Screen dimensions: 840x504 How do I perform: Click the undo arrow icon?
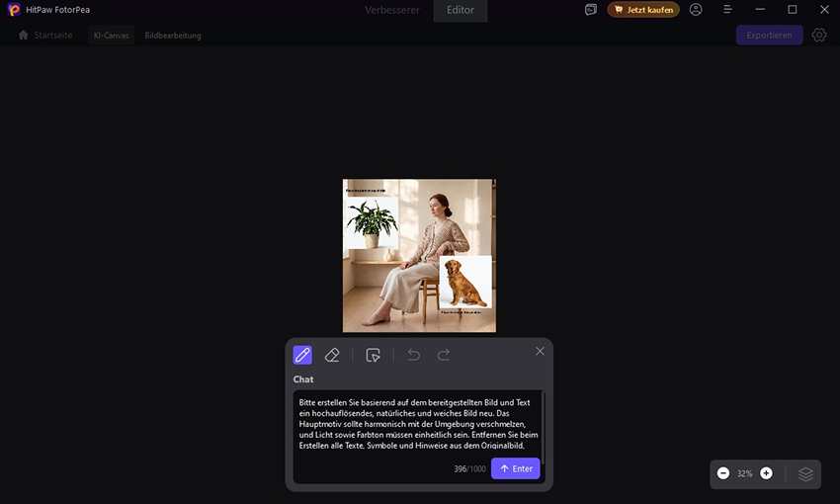[413, 355]
